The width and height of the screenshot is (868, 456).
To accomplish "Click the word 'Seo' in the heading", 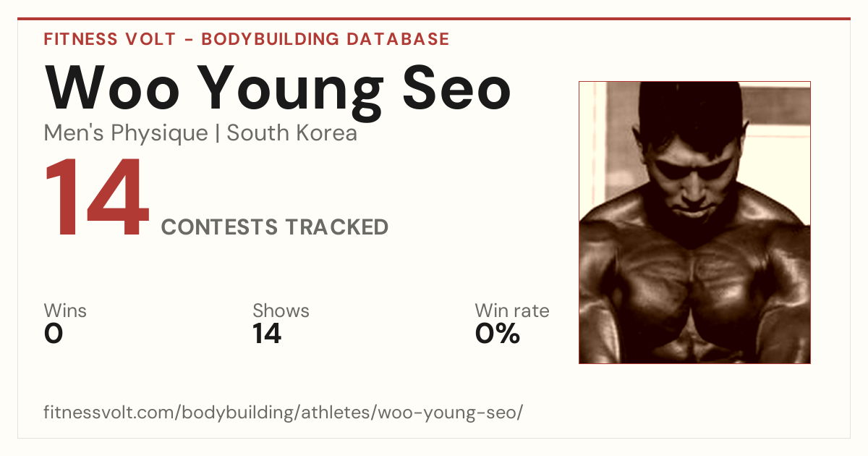I will [456, 87].
